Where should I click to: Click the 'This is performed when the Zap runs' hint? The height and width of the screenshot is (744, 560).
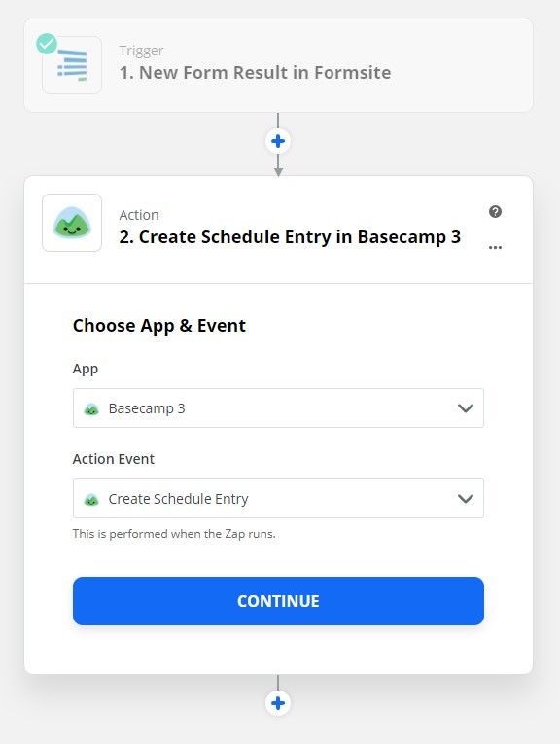(x=174, y=534)
